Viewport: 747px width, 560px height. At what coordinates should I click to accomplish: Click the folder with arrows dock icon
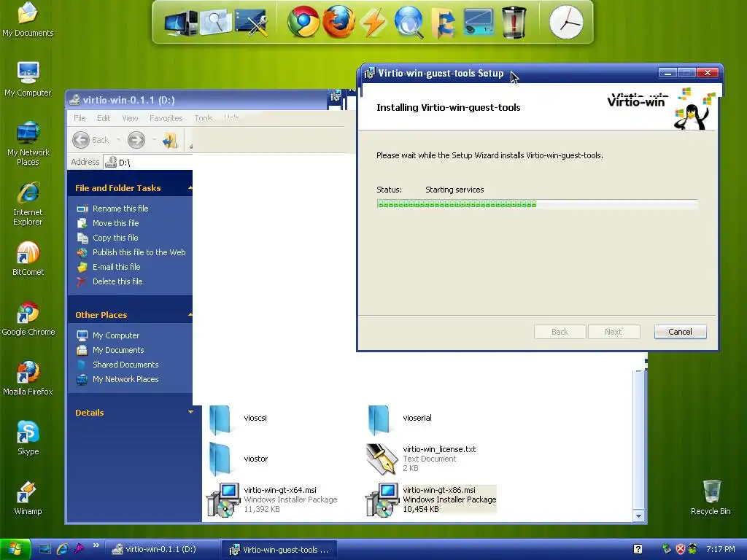[x=444, y=23]
